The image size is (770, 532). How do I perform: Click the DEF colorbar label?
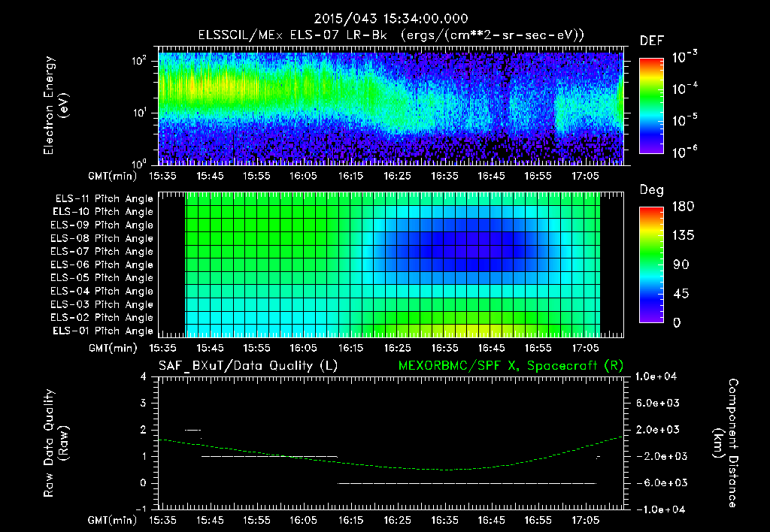pos(652,41)
